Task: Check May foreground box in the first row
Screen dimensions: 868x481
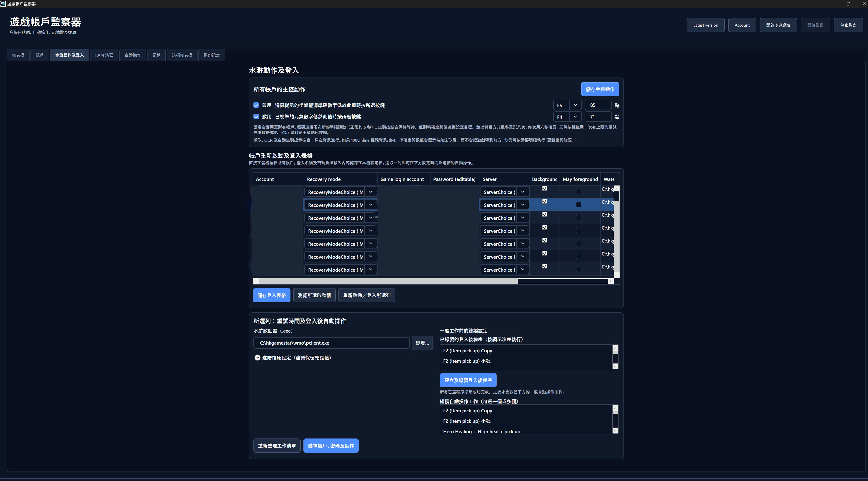Action: click(x=579, y=192)
